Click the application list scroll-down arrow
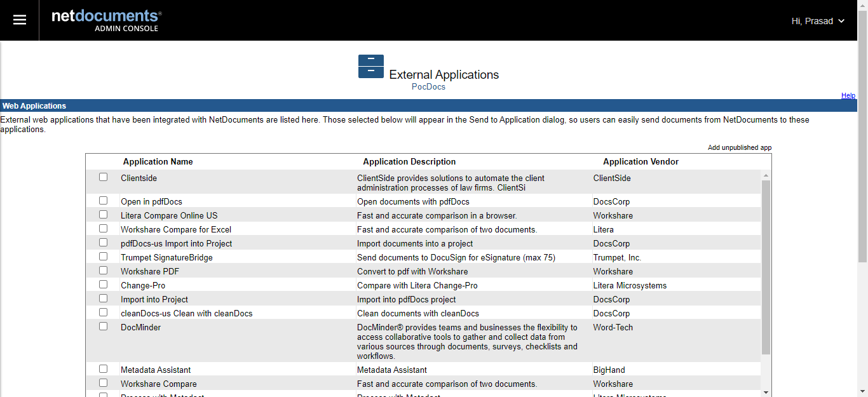 tap(766, 392)
